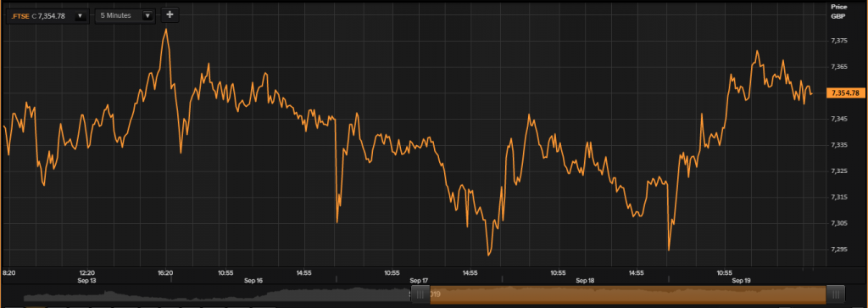
Task: Select the Sep 16 date label
Action: (x=253, y=281)
